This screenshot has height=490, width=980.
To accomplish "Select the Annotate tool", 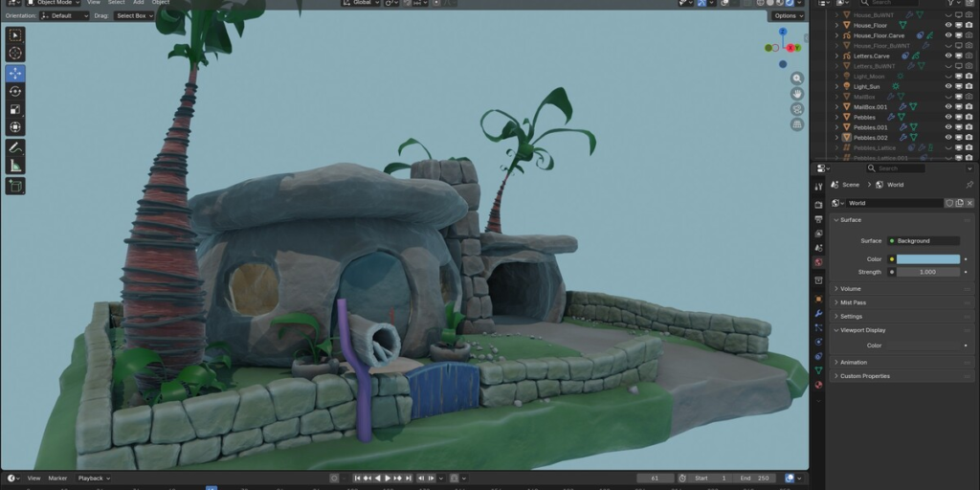I will [15, 148].
